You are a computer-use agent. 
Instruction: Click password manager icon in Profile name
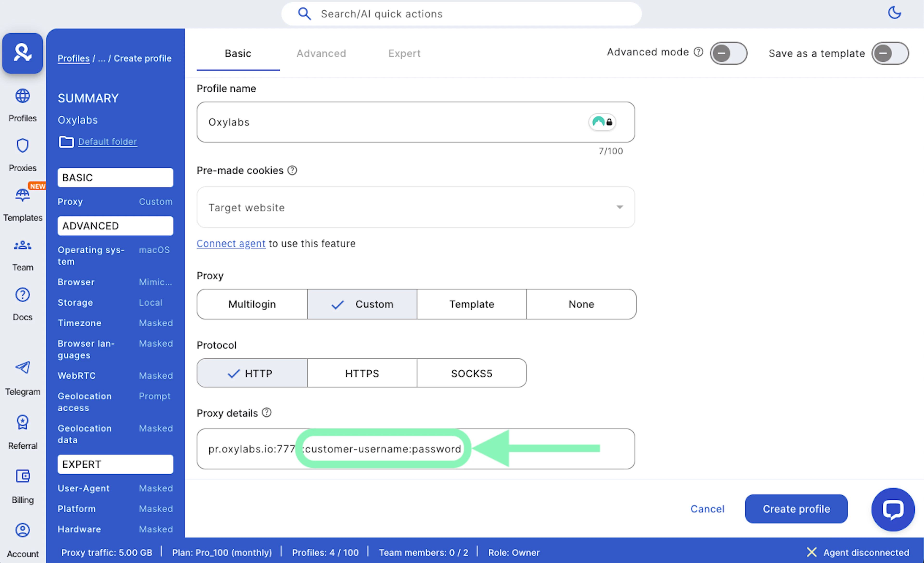[602, 122]
